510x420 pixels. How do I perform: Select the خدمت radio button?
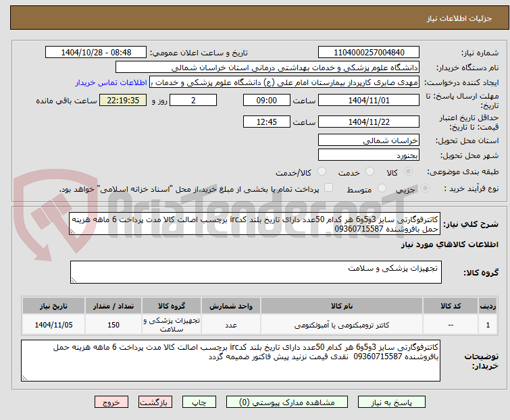[369, 172]
